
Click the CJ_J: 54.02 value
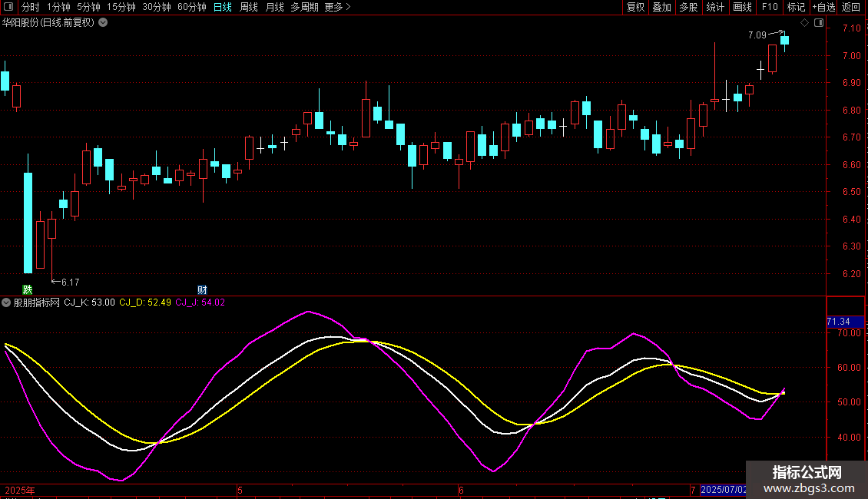click(x=200, y=302)
